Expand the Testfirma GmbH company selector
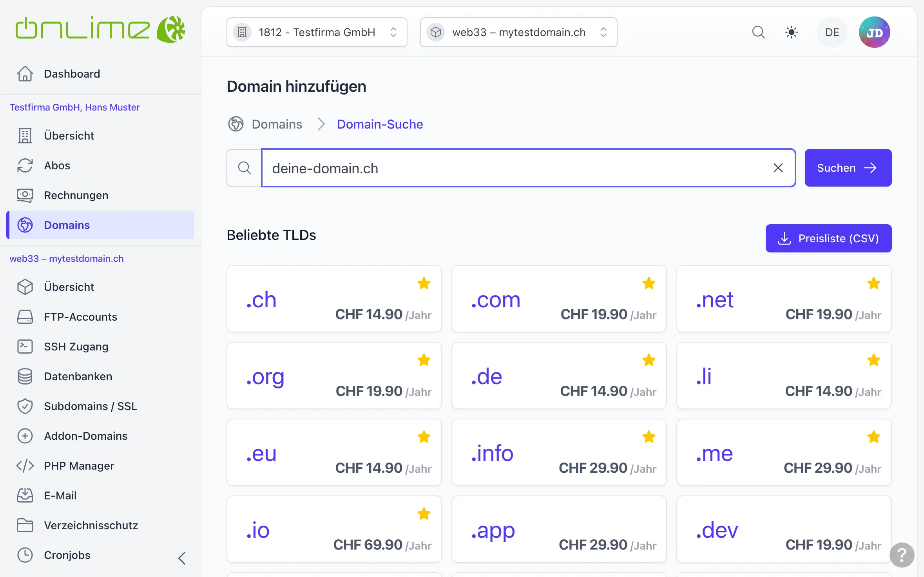The height and width of the screenshot is (577, 924). (x=317, y=32)
